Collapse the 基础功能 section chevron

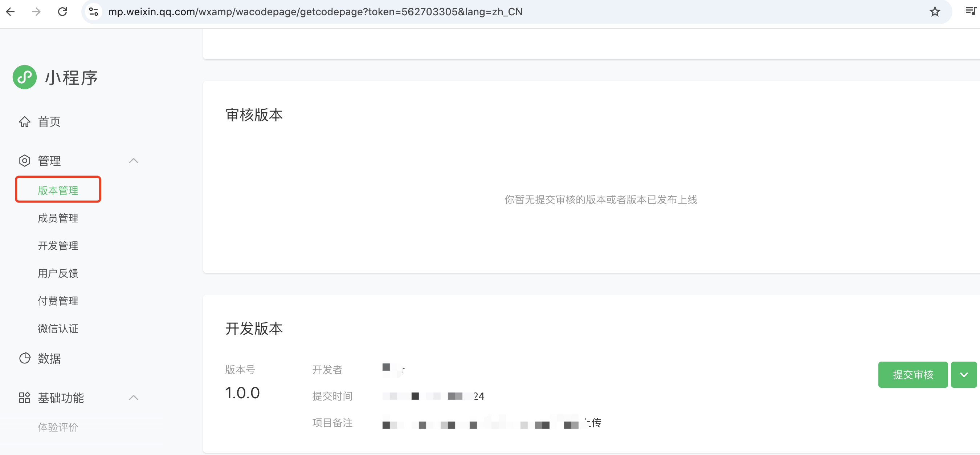click(x=133, y=398)
